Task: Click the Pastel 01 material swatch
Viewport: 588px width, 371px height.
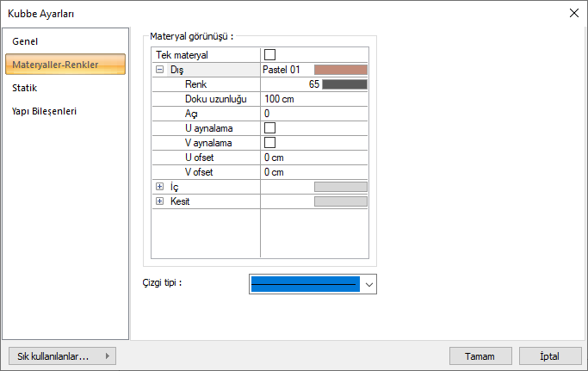Action: (x=341, y=70)
